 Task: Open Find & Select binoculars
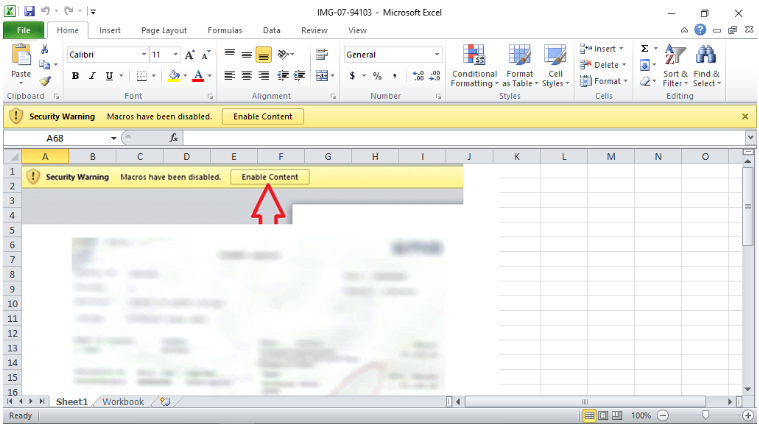pos(706,65)
